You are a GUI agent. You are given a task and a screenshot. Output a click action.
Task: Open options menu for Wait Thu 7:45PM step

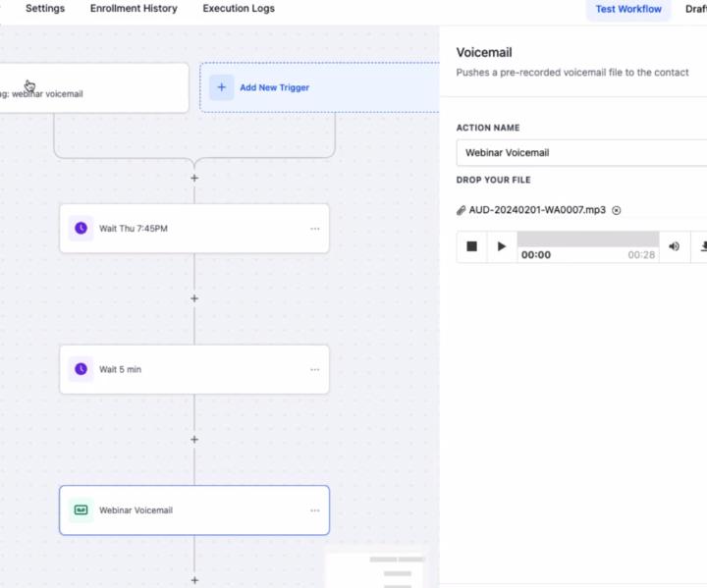click(314, 229)
